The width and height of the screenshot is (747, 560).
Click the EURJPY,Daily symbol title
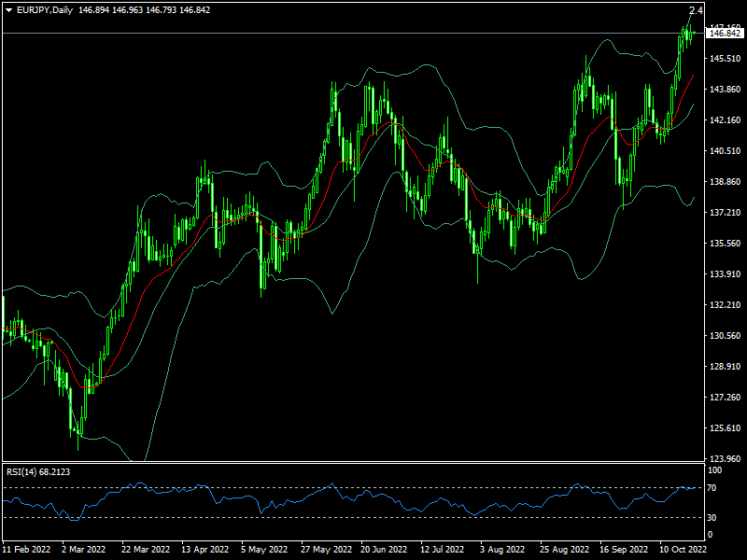click(x=45, y=10)
